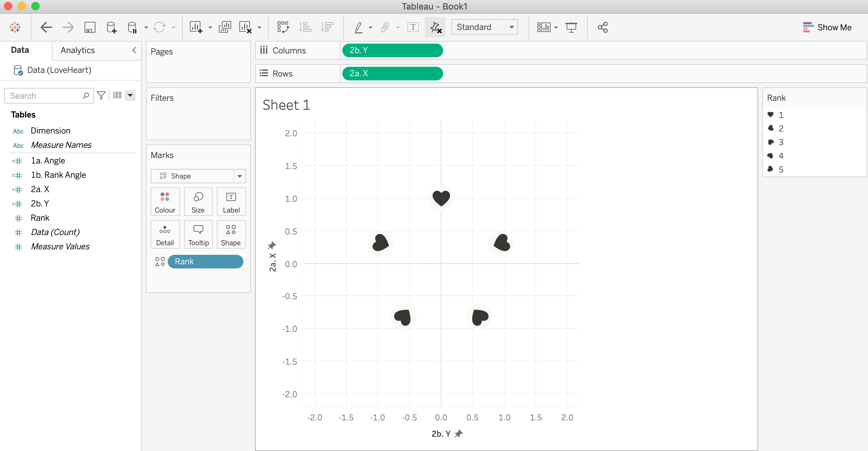The height and width of the screenshot is (451, 868).
Task: Click the New Data Source icon
Action: click(x=111, y=27)
